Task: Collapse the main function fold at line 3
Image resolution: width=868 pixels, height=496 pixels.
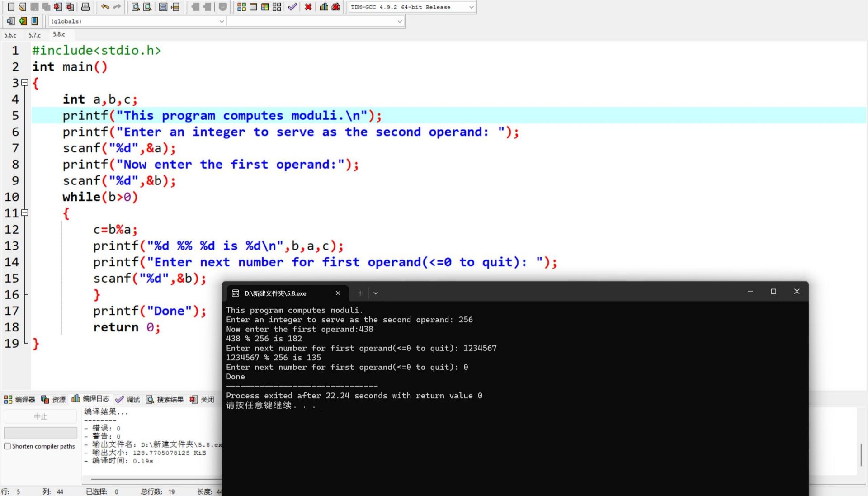Action: pyautogui.click(x=25, y=83)
